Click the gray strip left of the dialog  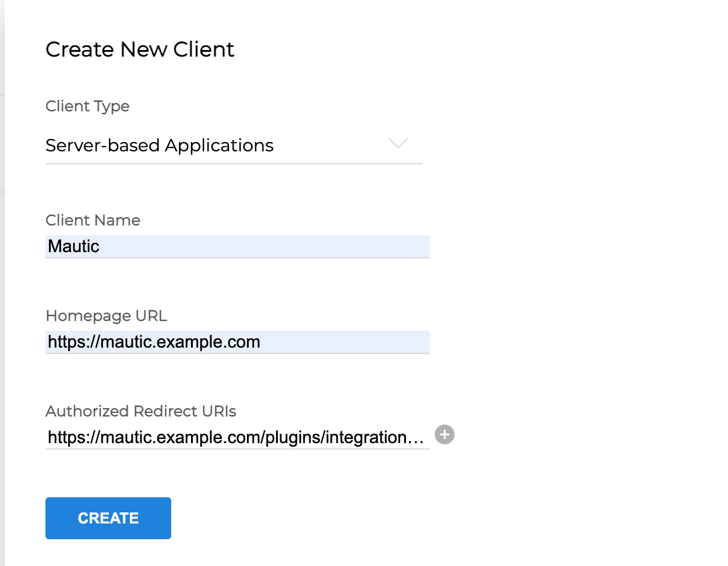[x=2, y=291]
